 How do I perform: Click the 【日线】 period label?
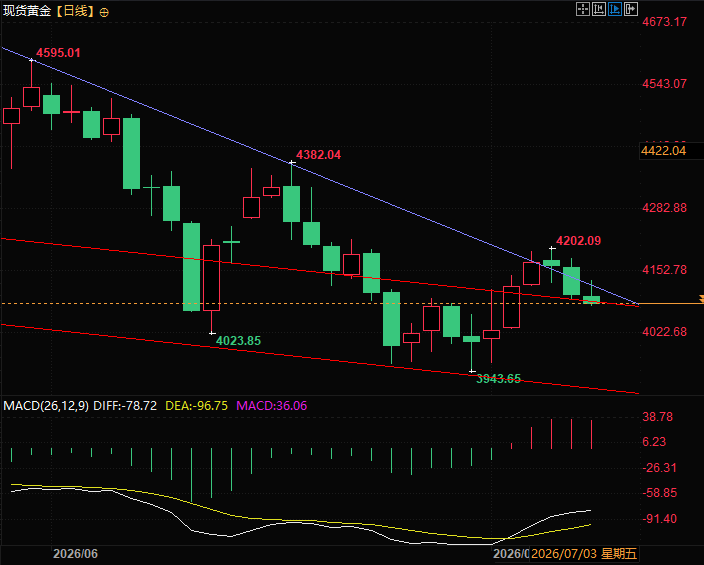point(75,11)
